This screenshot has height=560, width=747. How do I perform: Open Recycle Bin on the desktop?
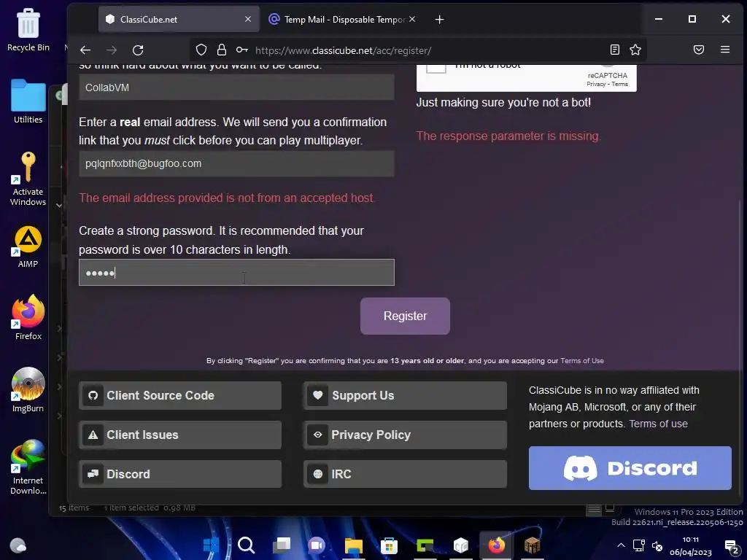(28, 29)
